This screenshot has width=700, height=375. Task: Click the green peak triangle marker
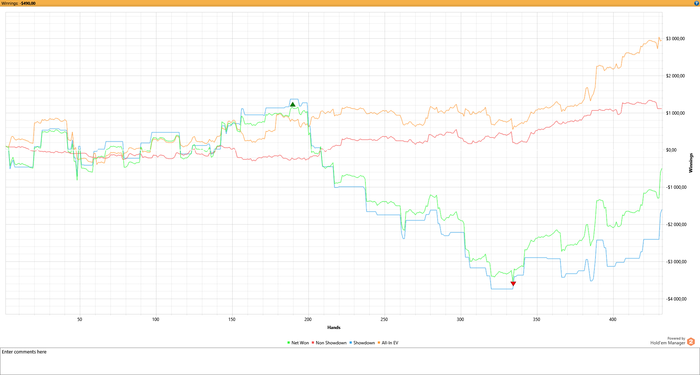coord(292,104)
